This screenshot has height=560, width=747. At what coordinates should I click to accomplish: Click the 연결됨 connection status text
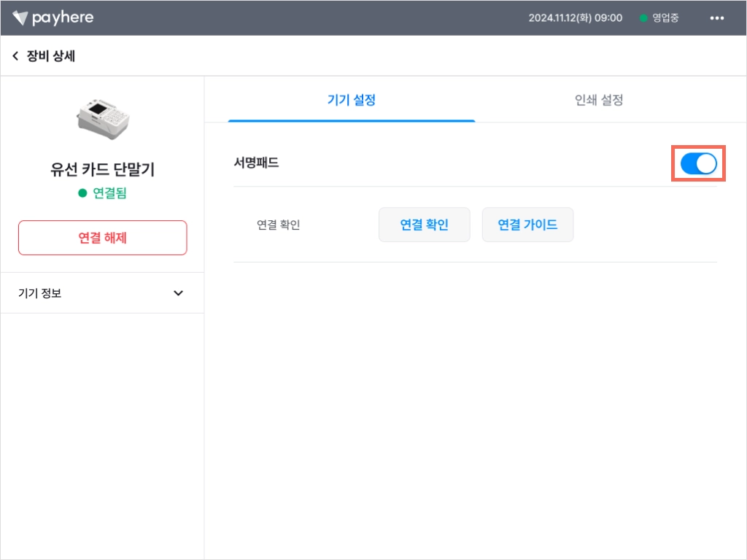109,192
